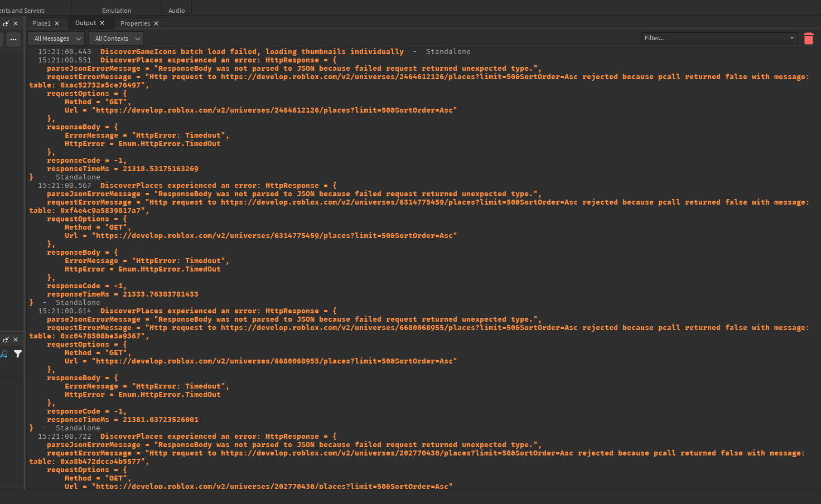Select the Output tab
This screenshot has height=504, width=821.
(85, 23)
